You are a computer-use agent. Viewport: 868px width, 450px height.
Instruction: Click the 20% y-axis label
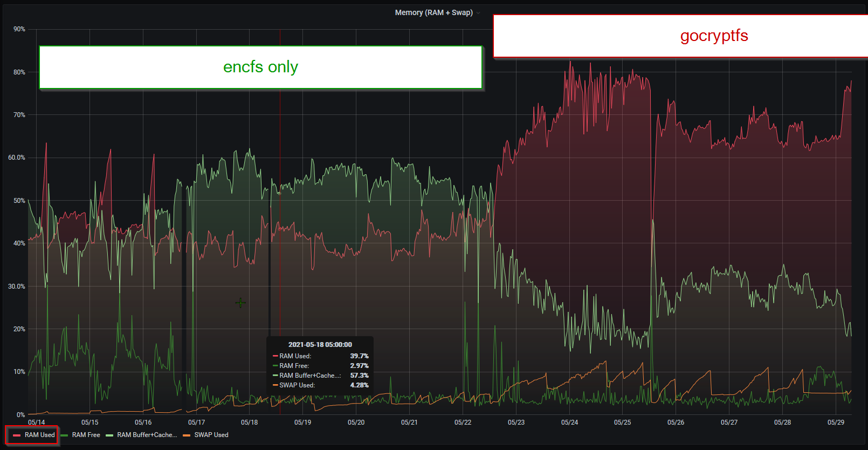[x=19, y=329]
